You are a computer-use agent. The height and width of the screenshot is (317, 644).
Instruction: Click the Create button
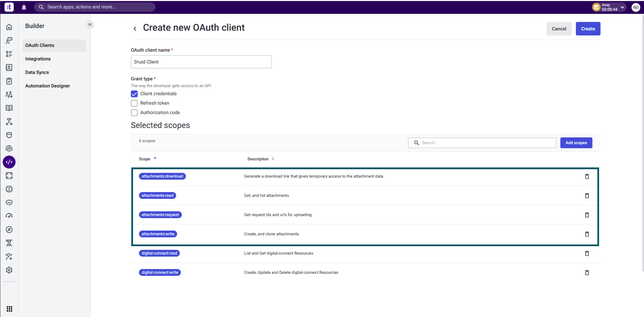pos(588,29)
